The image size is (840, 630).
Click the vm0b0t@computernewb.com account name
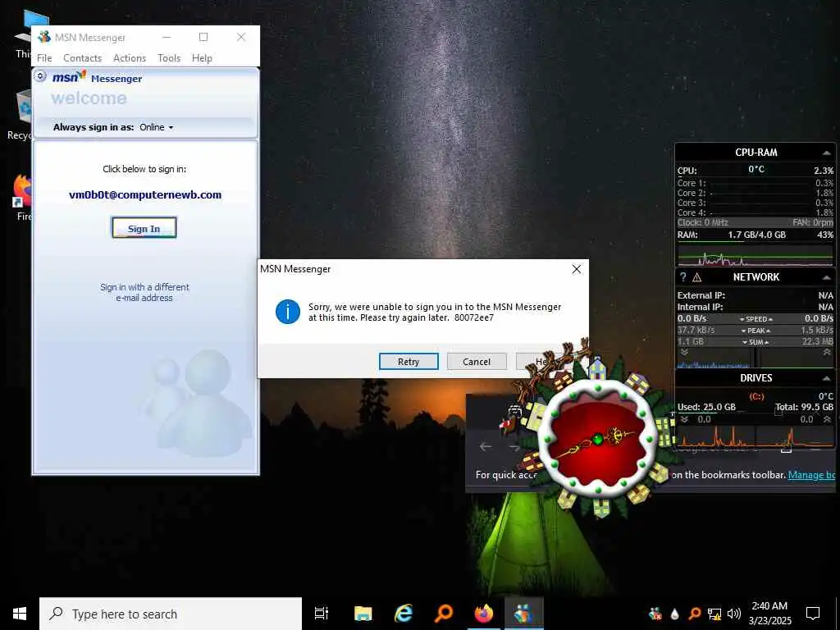pyautogui.click(x=145, y=195)
